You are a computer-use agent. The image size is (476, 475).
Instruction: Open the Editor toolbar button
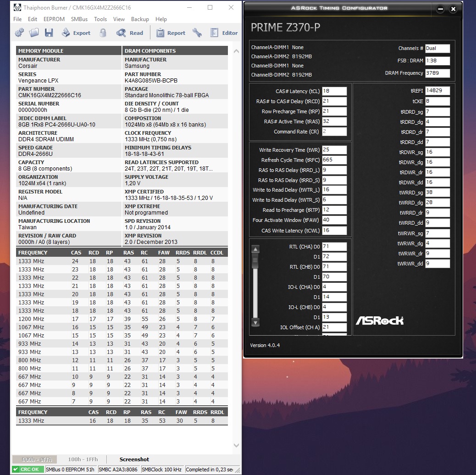point(224,33)
